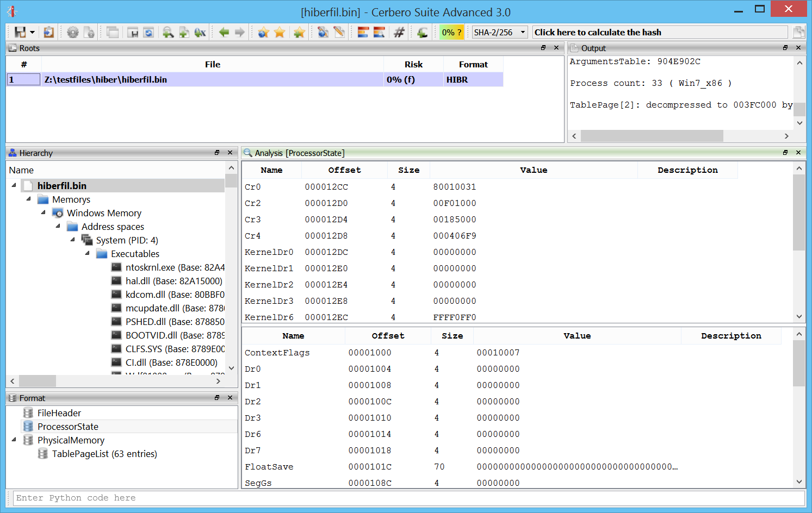Click the layout bars with magnifier icon
812x513 pixels.
pyautogui.click(x=379, y=33)
